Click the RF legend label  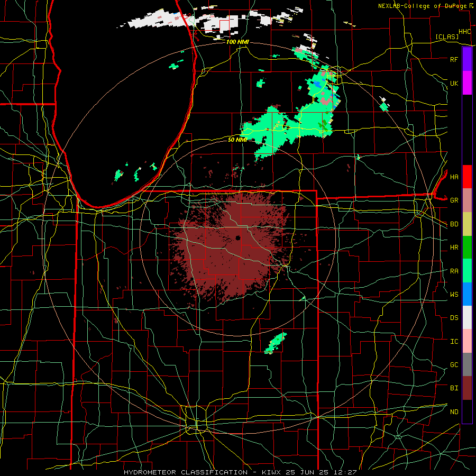454,59
